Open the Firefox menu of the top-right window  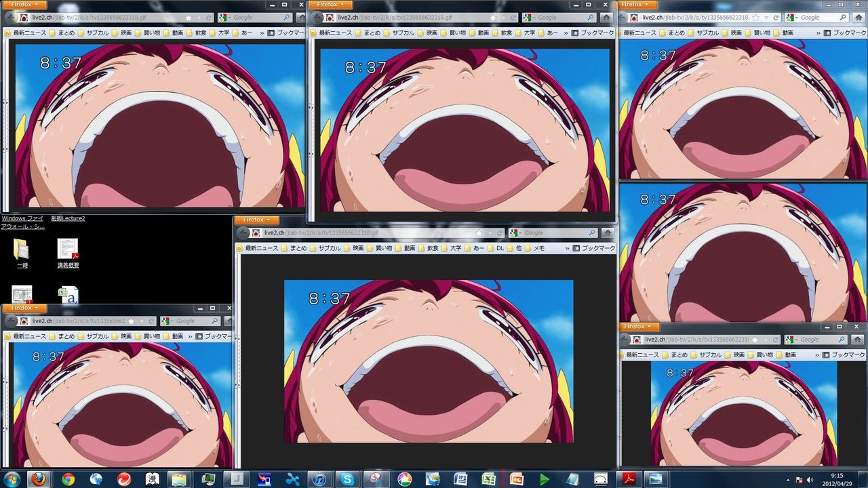[x=638, y=5]
